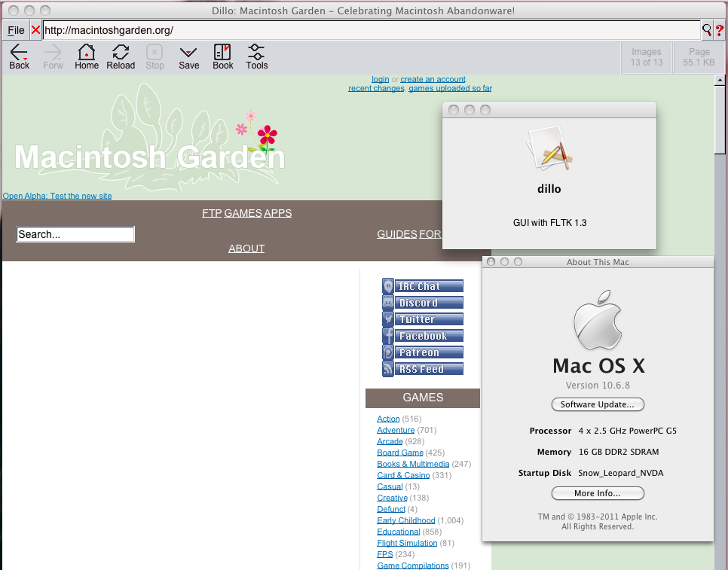This screenshot has height=570, width=728.
Task: Click Software Update... in About This Mac
Action: point(598,404)
